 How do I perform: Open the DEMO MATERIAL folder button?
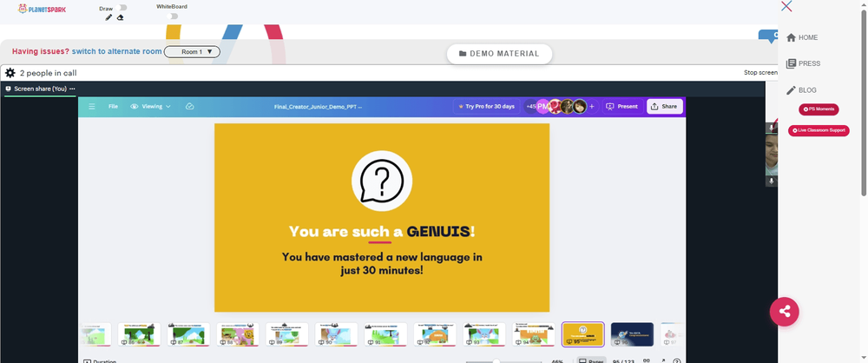[499, 54]
